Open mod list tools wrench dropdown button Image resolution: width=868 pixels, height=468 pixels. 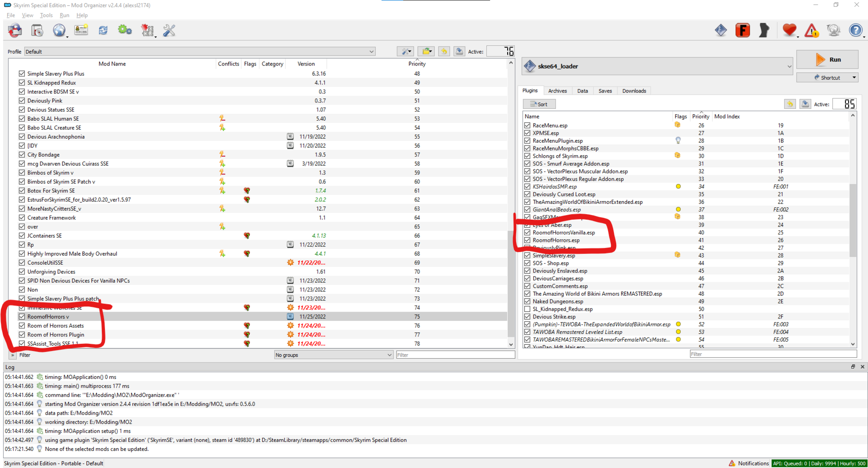[x=405, y=51]
